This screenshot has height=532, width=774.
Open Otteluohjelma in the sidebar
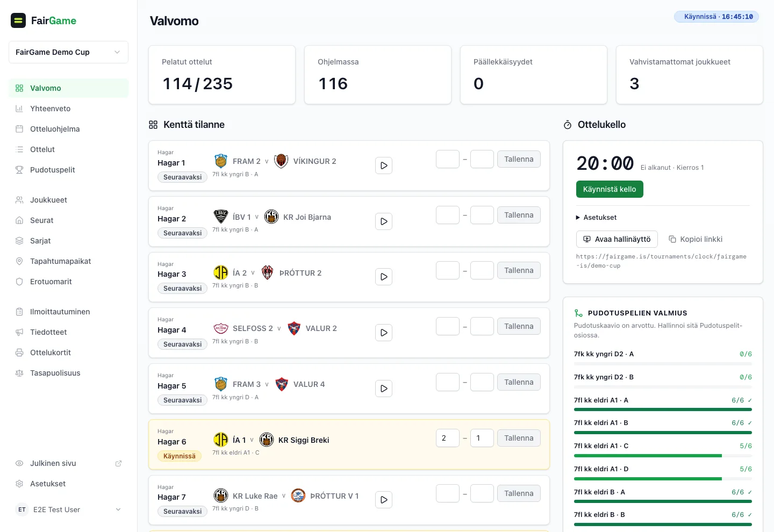[x=68, y=129]
